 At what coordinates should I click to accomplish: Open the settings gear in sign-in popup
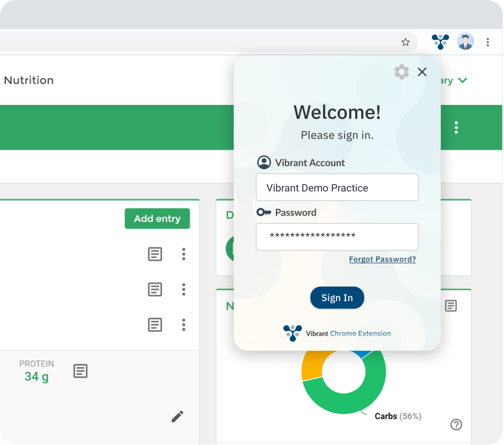click(401, 72)
